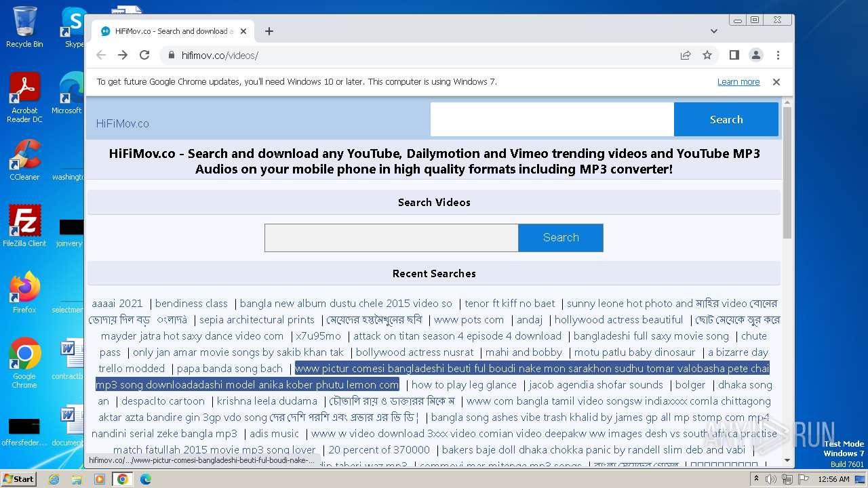The height and width of the screenshot is (488, 868).
Task: Select the HiFiMov.co browser tab
Action: click(173, 31)
